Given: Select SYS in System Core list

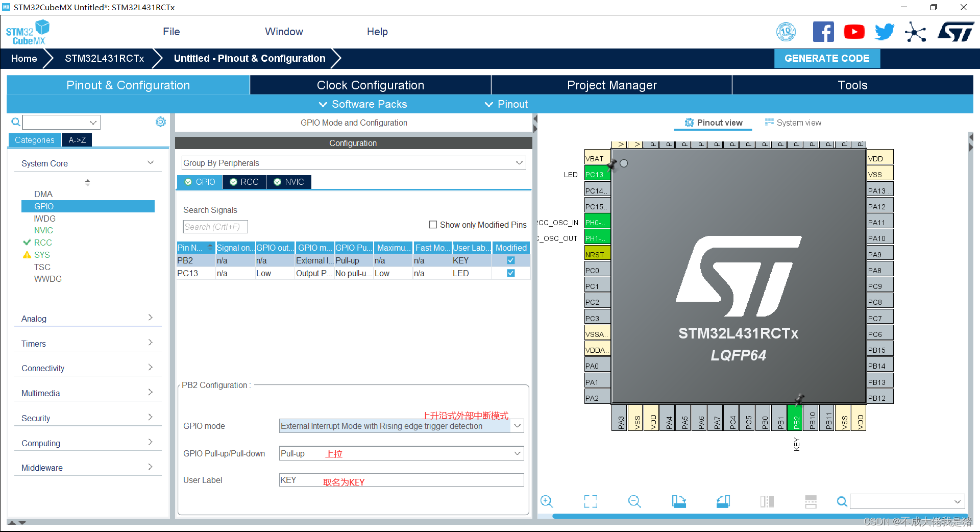Looking at the screenshot, I should coord(42,255).
